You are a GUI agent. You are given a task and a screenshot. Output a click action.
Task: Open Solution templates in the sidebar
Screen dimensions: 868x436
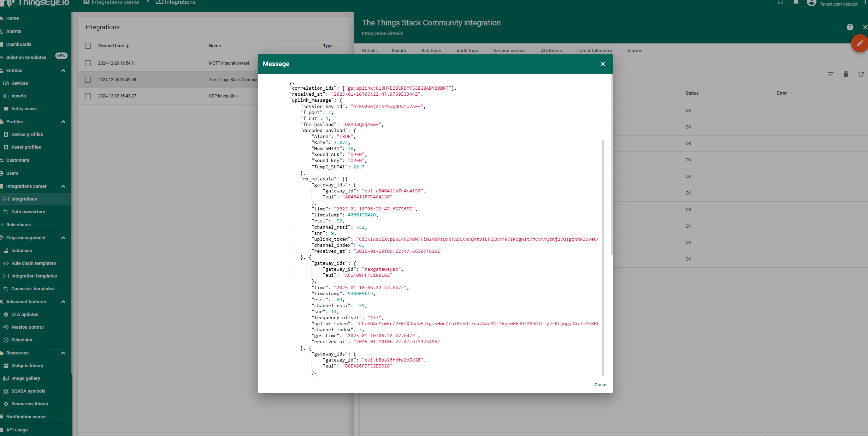[x=26, y=58]
